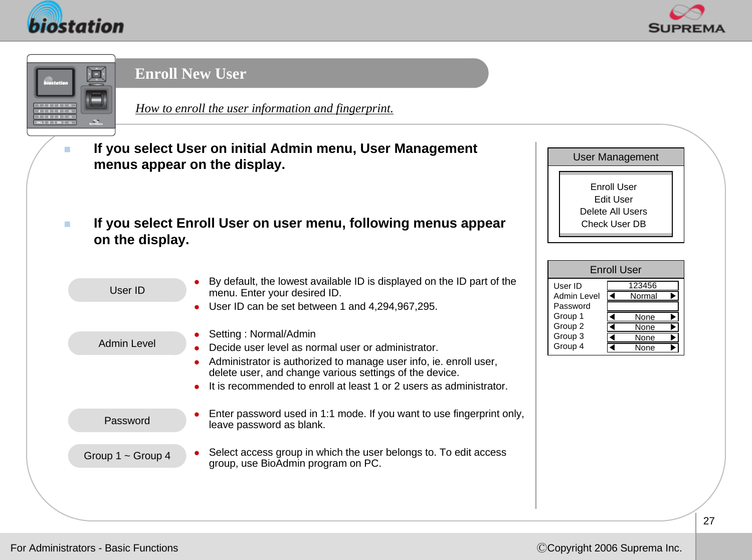Click the Normal value of Admin Level

[x=643, y=296]
